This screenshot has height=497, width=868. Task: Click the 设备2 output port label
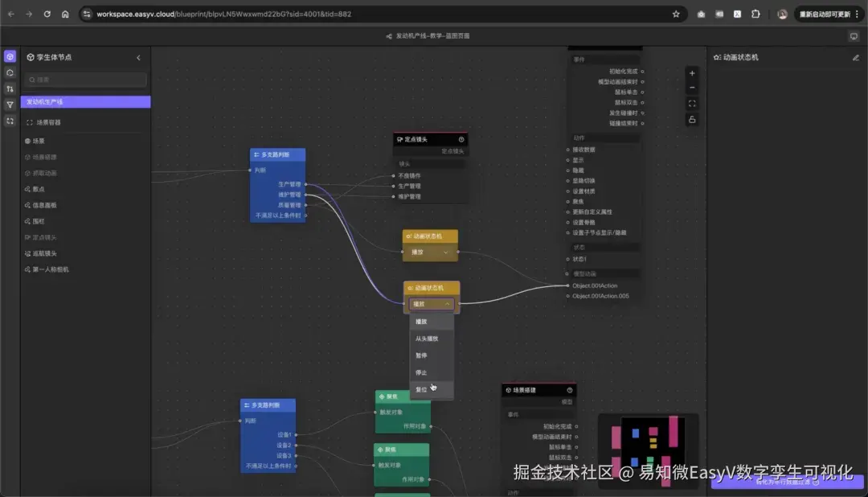click(284, 446)
